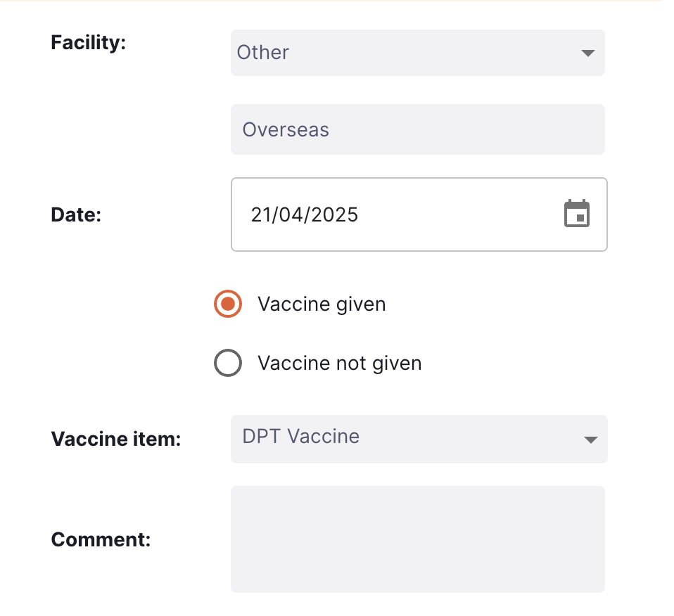Click into the Comment text area

point(418,539)
